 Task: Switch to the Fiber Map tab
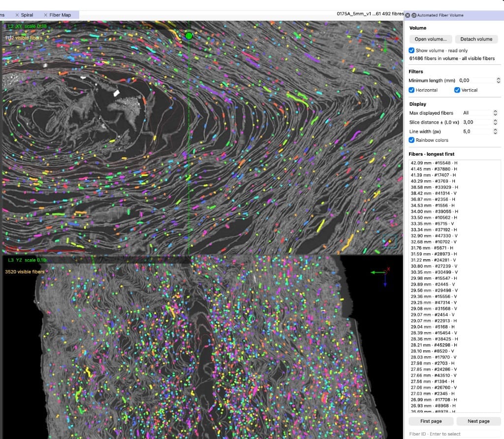(x=60, y=15)
